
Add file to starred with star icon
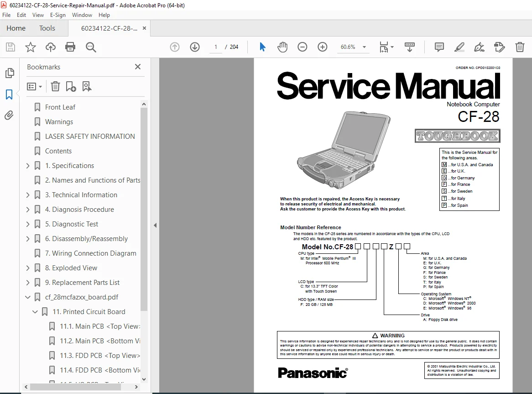[31, 47]
